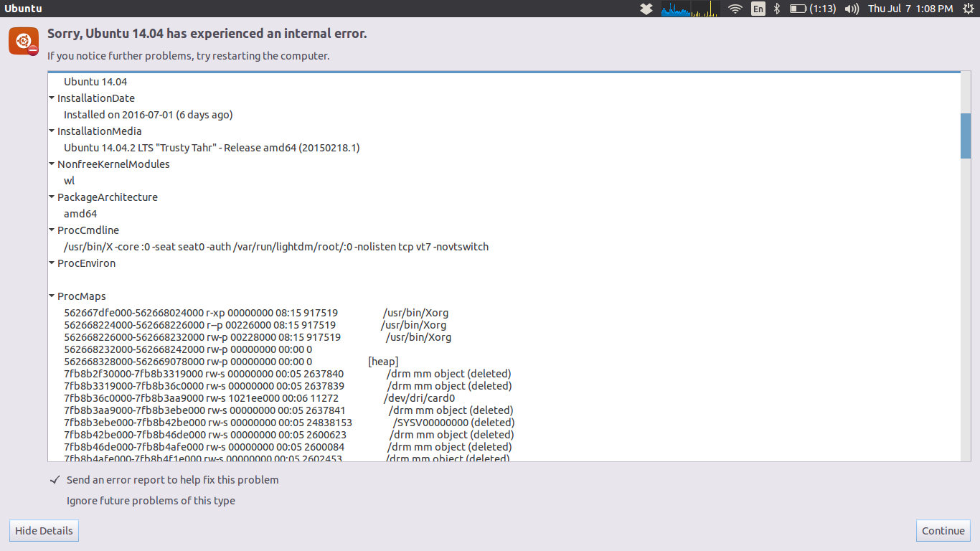Open the system gear session menu
The height and width of the screenshot is (551, 980).
967,9
